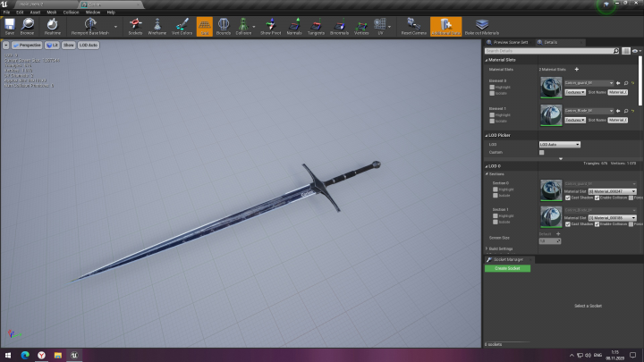The image size is (644, 362).
Task: Toggle the Grid display
Action: (x=205, y=27)
